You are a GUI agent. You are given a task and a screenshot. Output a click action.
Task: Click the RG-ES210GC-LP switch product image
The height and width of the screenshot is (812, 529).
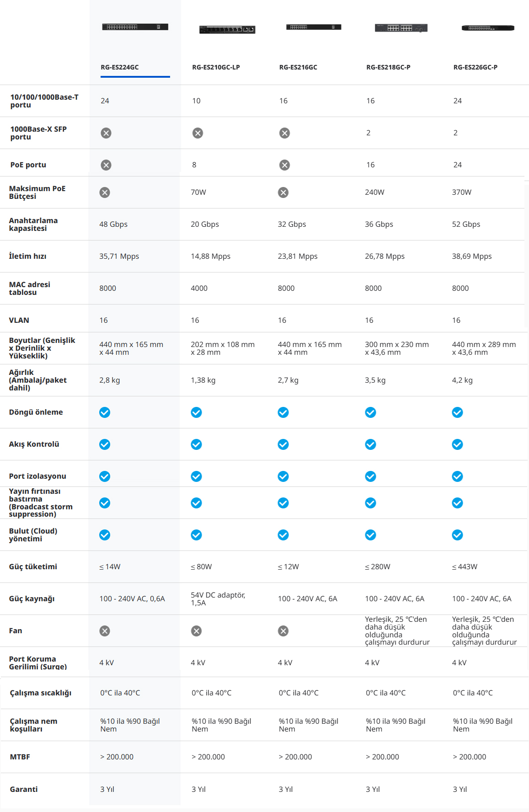click(227, 30)
